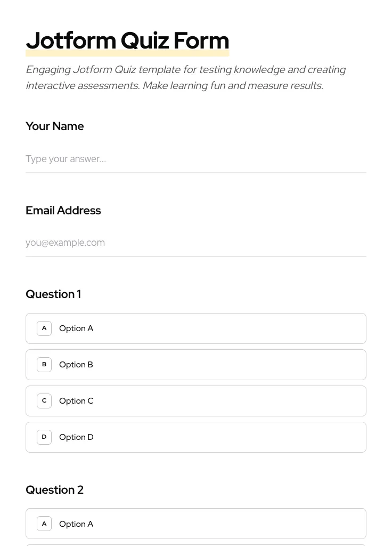Click the 'D' letter badge in Question 1
This screenshot has height=546, width=392.
[44, 437]
